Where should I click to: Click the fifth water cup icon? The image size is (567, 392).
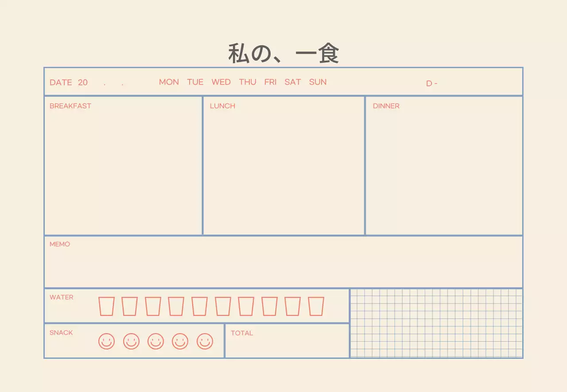(199, 306)
